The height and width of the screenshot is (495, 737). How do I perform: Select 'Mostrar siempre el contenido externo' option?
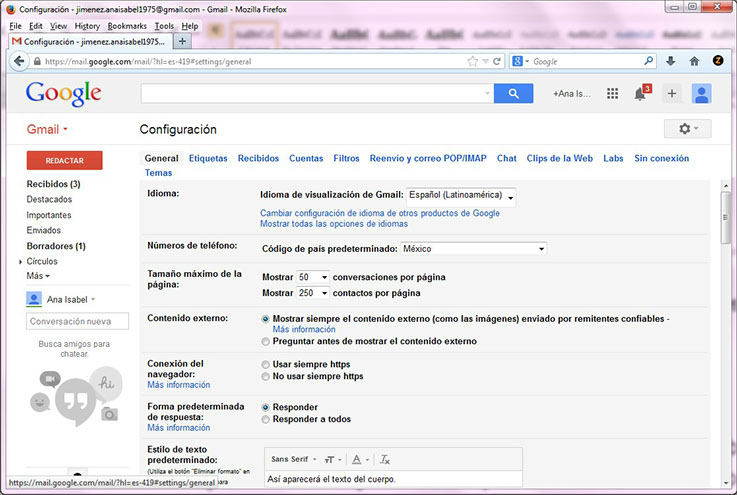266,319
